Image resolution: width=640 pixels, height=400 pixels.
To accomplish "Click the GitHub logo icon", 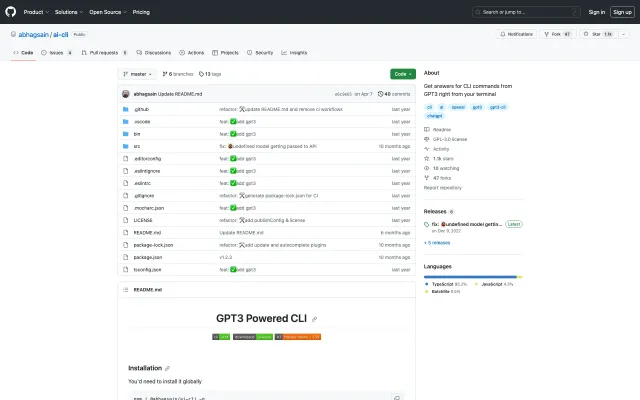I will click(x=13, y=12).
